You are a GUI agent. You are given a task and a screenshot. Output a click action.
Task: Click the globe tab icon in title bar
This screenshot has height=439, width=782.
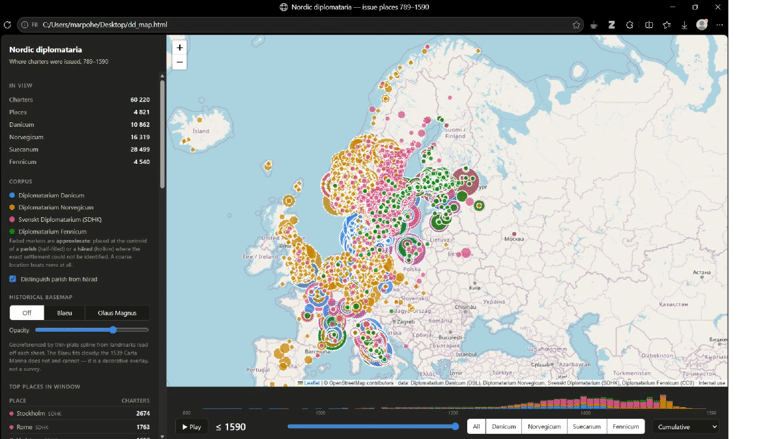pos(283,7)
